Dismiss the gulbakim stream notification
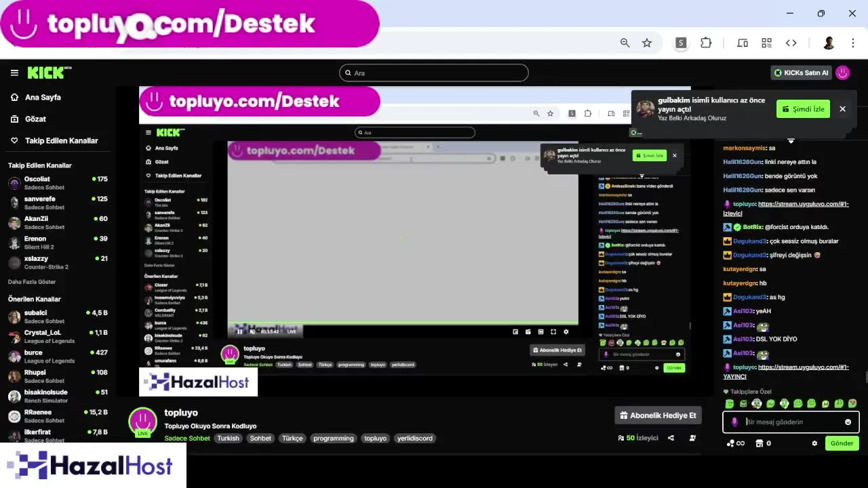This screenshot has height=488, width=868. coord(842,108)
